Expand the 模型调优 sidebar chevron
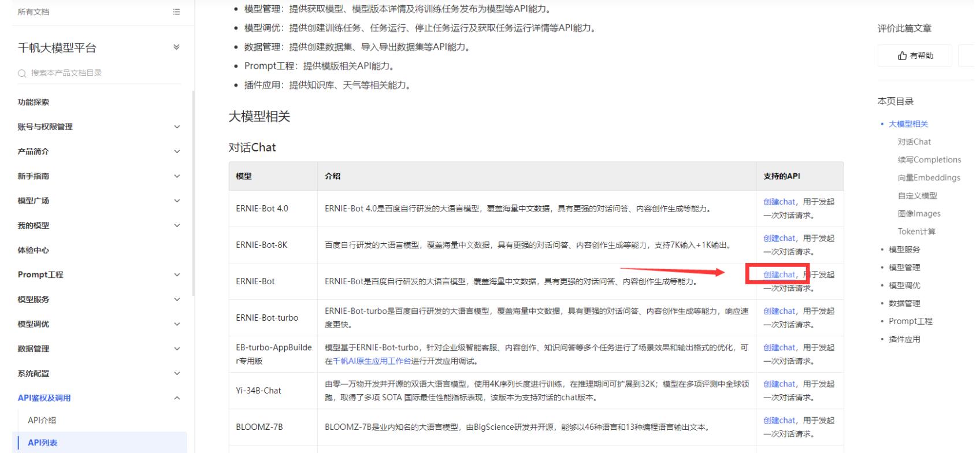980x453 pixels. tap(177, 324)
